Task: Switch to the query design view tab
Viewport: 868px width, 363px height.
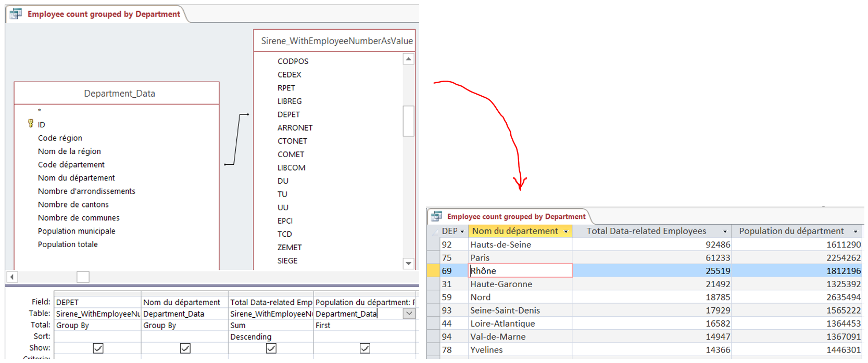Action: click(x=103, y=14)
